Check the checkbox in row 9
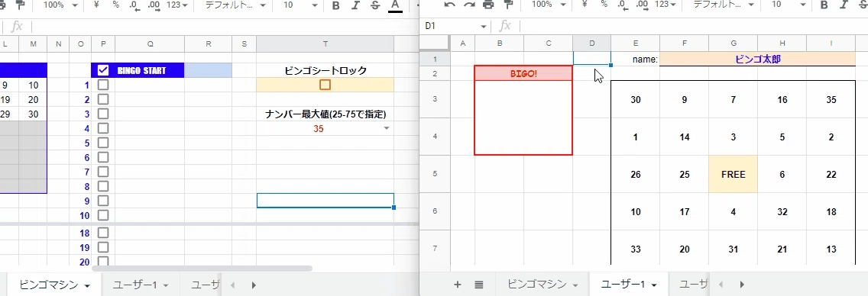The image size is (868, 296). click(x=103, y=201)
